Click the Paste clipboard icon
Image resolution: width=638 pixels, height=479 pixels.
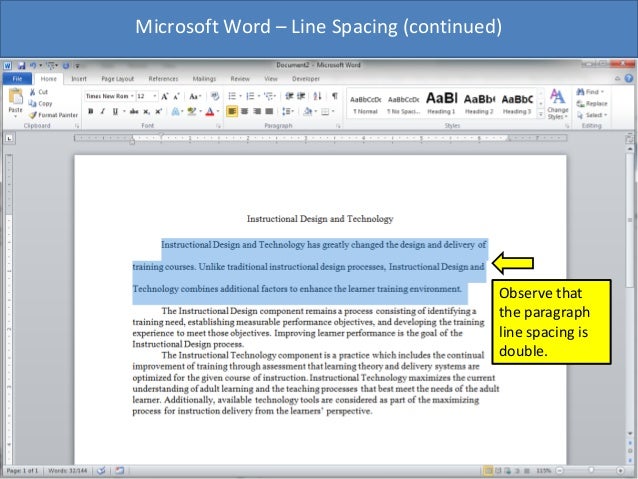pos(15,97)
